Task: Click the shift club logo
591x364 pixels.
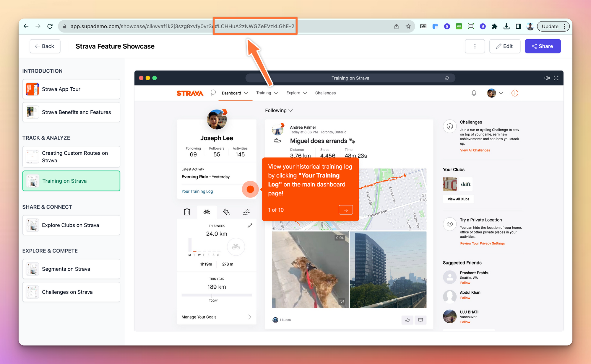Action: (465, 184)
